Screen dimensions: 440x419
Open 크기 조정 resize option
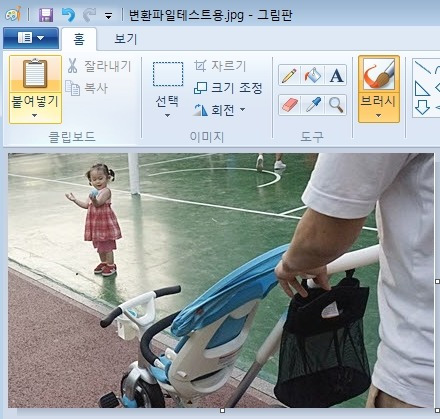(x=228, y=88)
